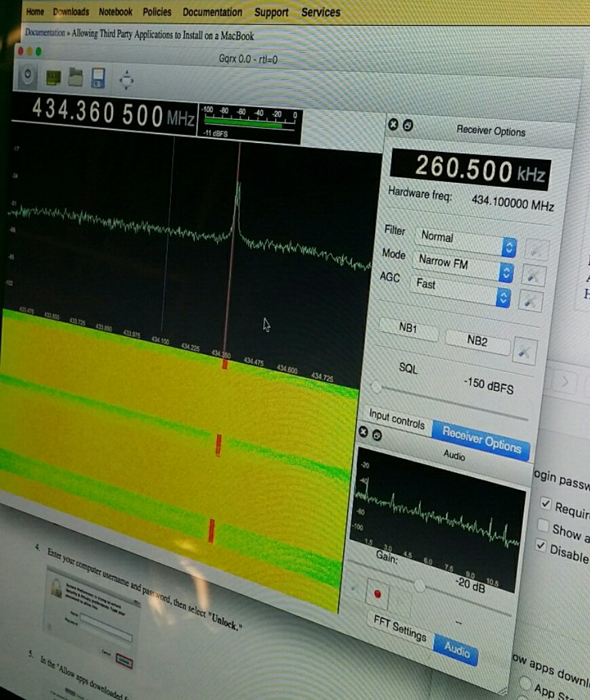The image size is (590, 700).
Task: Switch to the FFT Settings tab
Action: [399, 627]
